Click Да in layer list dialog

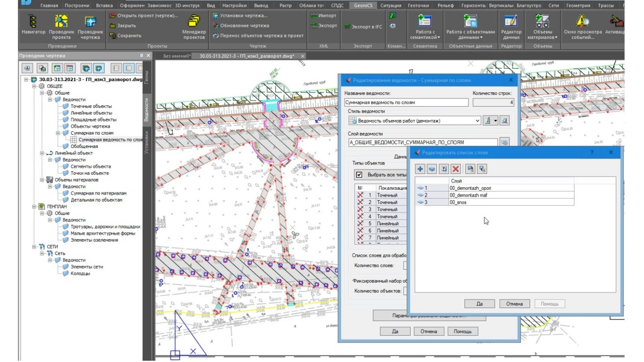[479, 304]
